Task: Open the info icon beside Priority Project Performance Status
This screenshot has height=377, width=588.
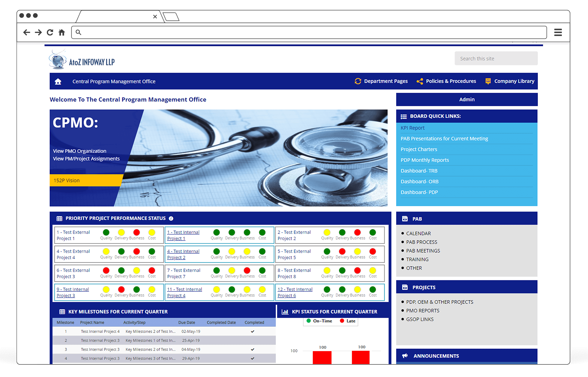Action: click(171, 218)
